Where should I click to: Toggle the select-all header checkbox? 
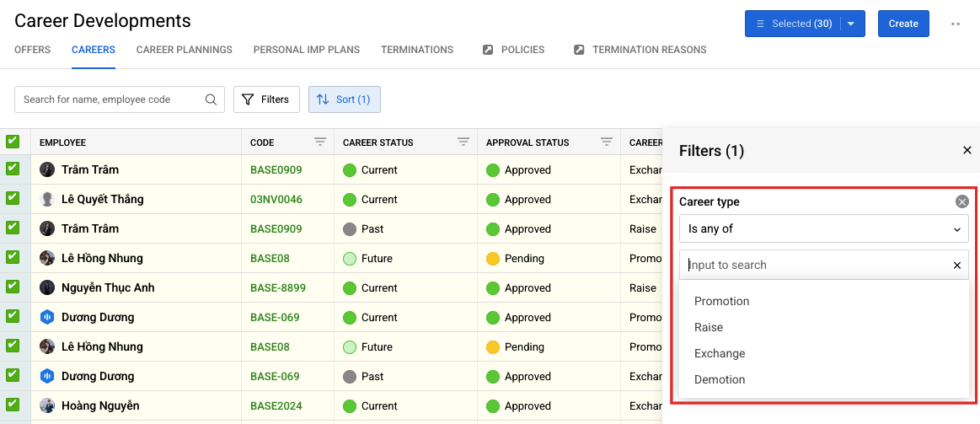[x=13, y=142]
